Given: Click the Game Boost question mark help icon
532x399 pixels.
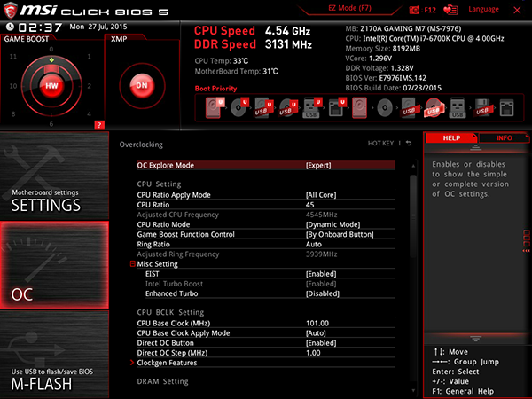Looking at the screenshot, I should coord(99,125).
